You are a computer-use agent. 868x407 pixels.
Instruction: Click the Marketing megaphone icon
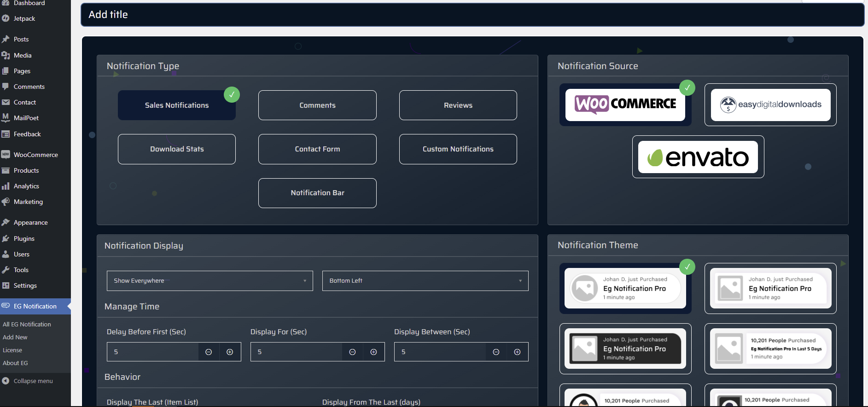click(x=6, y=202)
